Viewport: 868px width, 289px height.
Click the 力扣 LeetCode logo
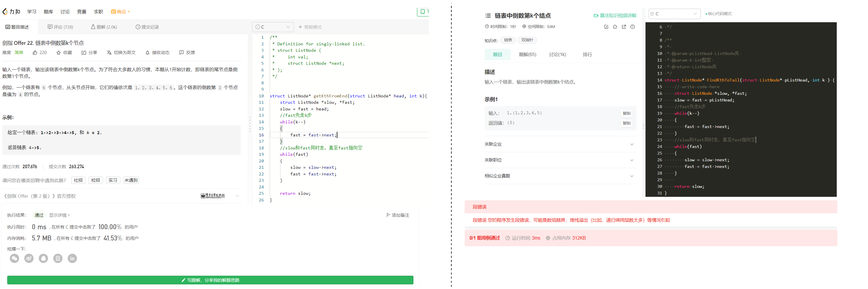[11, 12]
